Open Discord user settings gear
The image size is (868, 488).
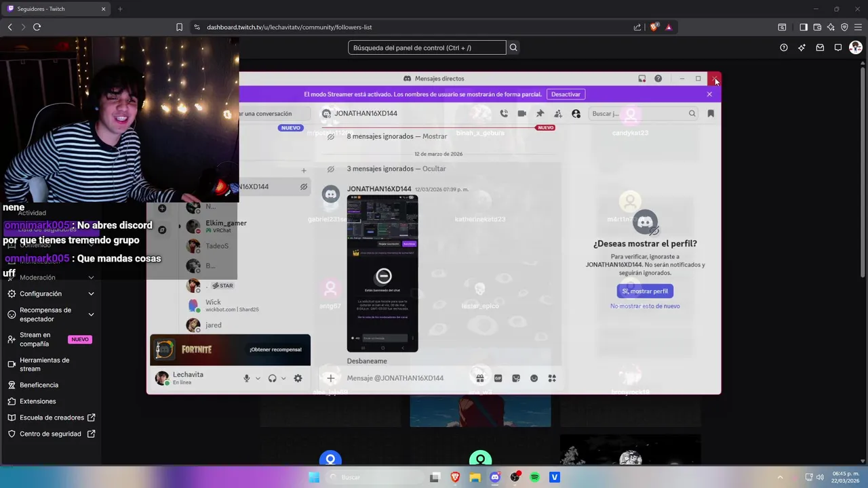pyautogui.click(x=298, y=378)
